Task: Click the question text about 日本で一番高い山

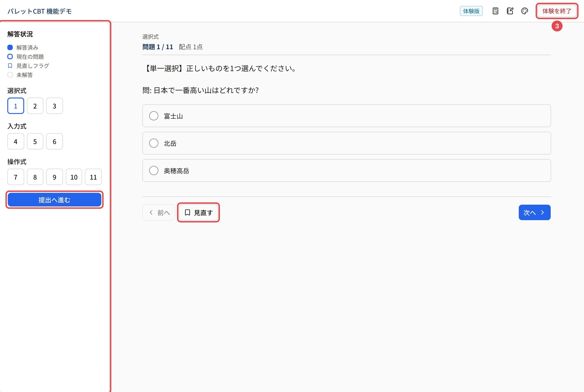Action: click(201, 90)
